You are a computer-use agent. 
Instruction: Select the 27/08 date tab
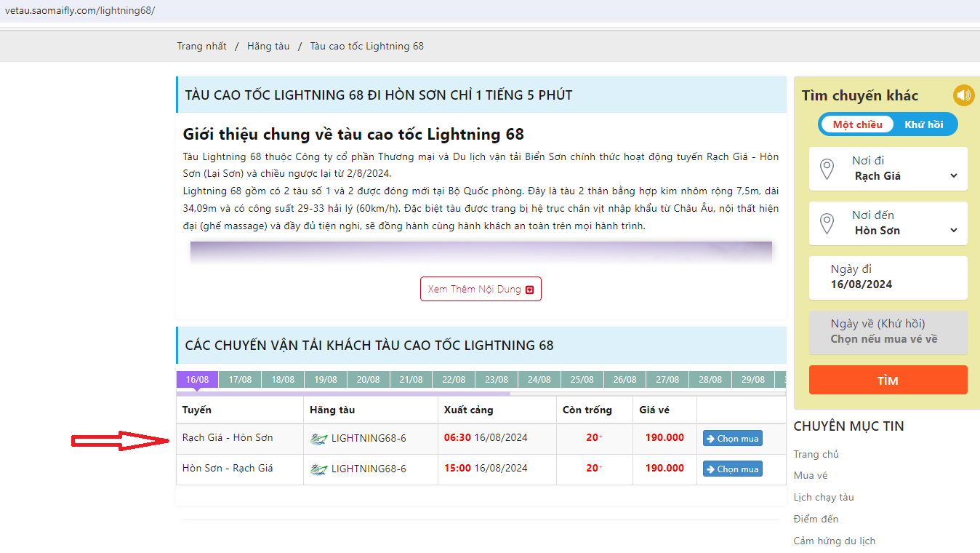[x=667, y=380]
